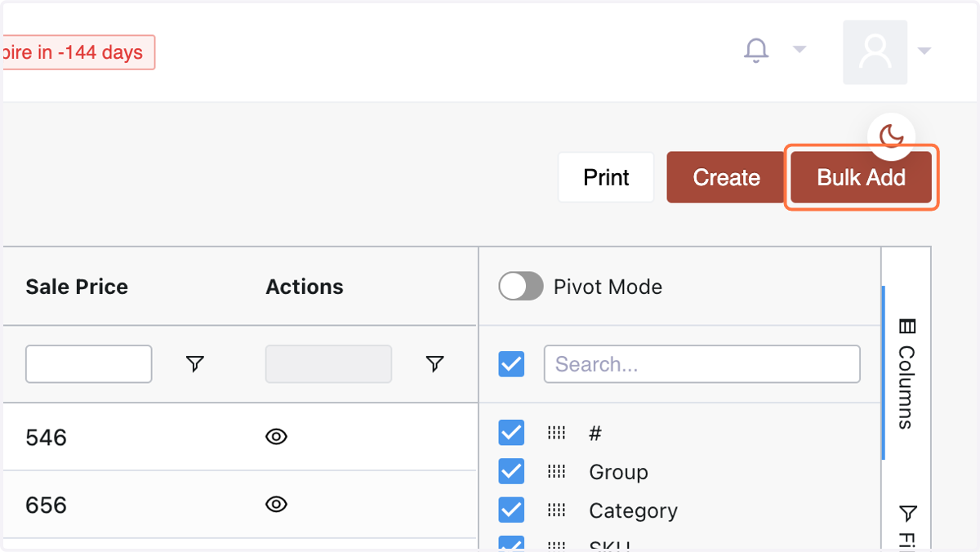The image size is (980, 552).
Task: Enable the Pivot Mode switch
Action: [521, 287]
